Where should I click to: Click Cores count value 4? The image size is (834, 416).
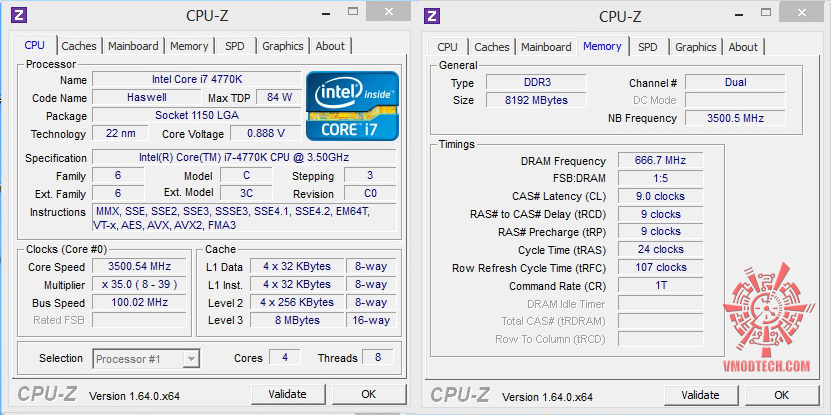285,357
